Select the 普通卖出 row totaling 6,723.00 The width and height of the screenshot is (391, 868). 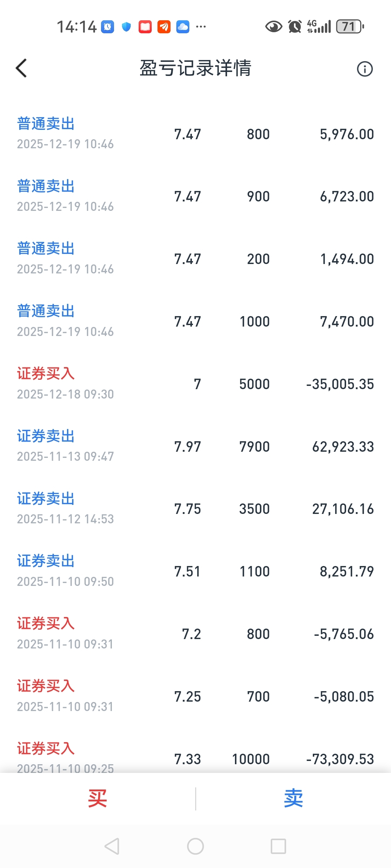(195, 196)
